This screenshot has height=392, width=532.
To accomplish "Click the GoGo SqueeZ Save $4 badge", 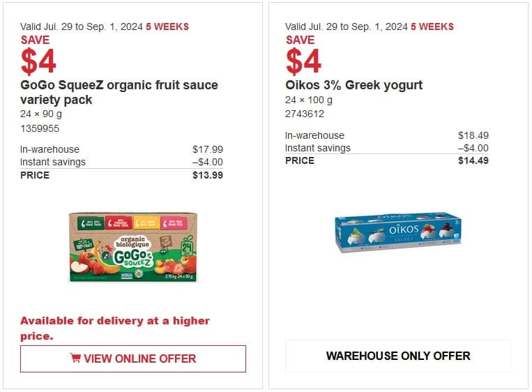I will click(x=38, y=54).
